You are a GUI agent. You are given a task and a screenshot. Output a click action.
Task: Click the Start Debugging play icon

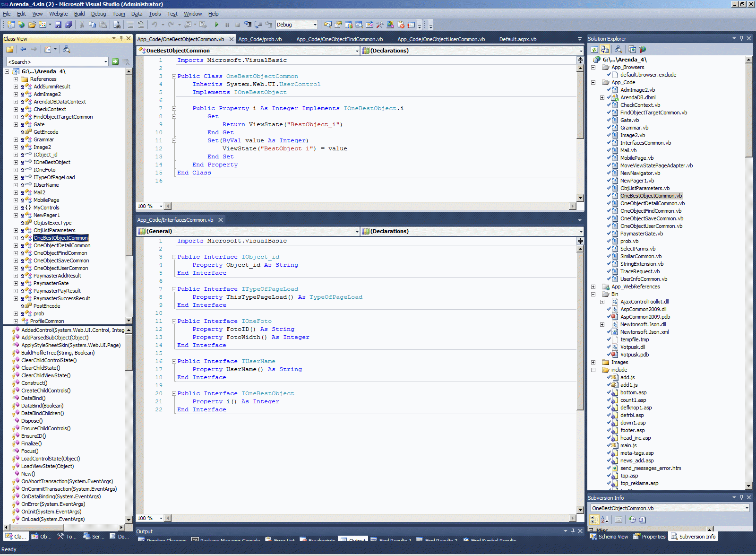(x=217, y=25)
